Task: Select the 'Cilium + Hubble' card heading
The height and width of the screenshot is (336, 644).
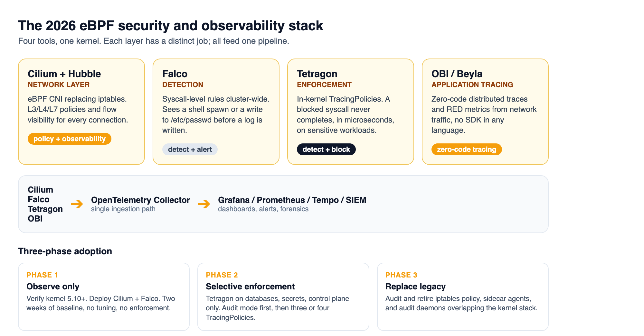Action: tap(64, 74)
